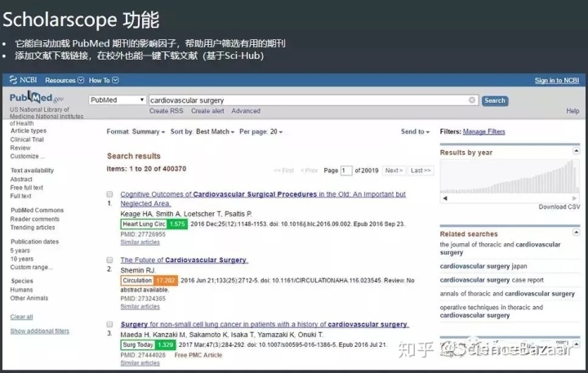Open The Future of Cardiovascular Surgery article

pyautogui.click(x=184, y=260)
